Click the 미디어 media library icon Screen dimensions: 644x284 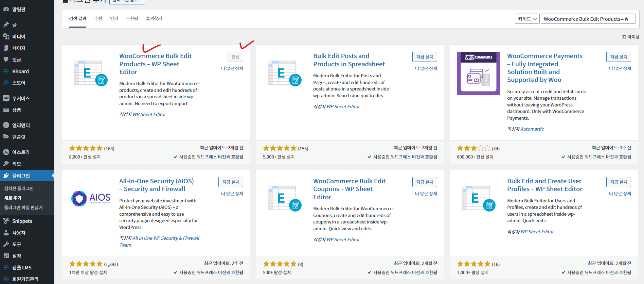[6, 36]
